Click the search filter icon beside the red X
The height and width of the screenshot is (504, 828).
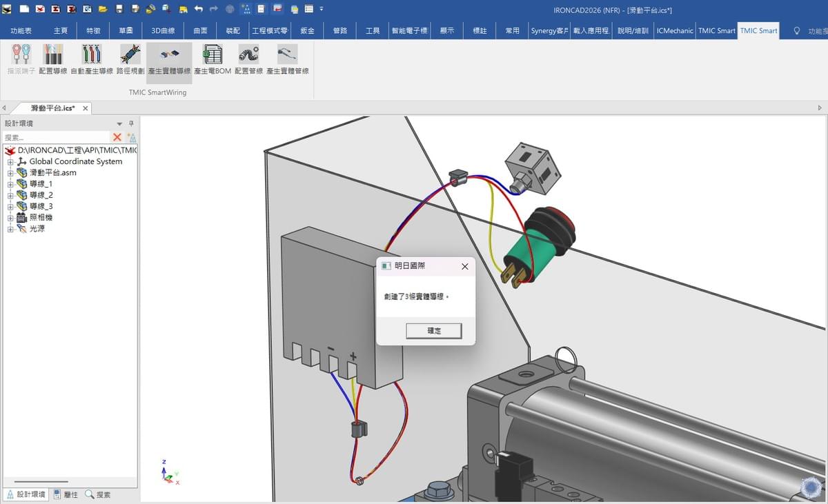[131, 137]
